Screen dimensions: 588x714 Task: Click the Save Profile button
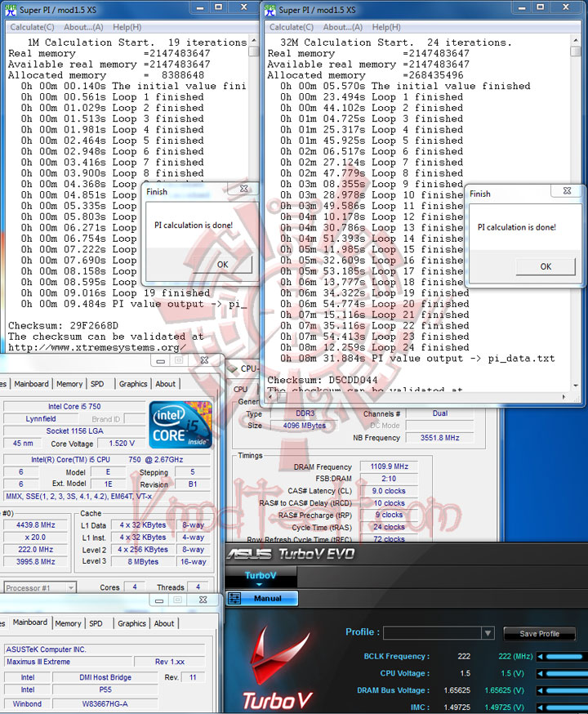(x=539, y=633)
